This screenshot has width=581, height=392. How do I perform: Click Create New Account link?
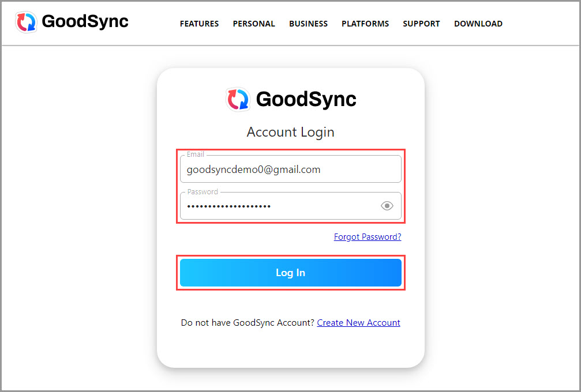point(358,322)
